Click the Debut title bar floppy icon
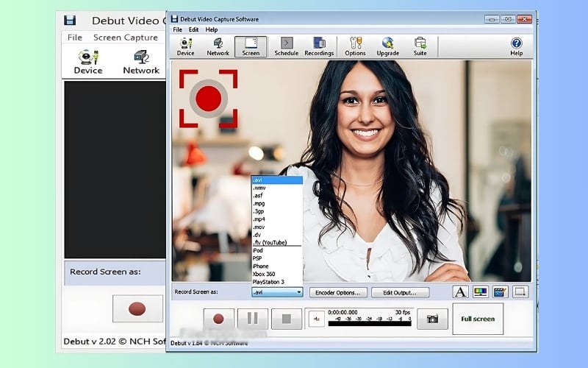This screenshot has height=368, width=588. pos(174,19)
